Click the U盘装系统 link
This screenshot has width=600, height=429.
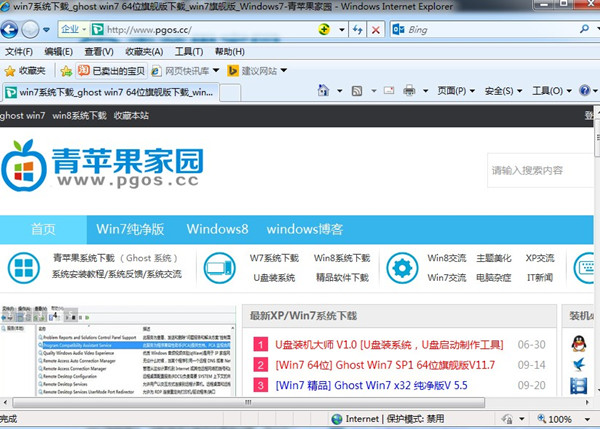pos(274,278)
